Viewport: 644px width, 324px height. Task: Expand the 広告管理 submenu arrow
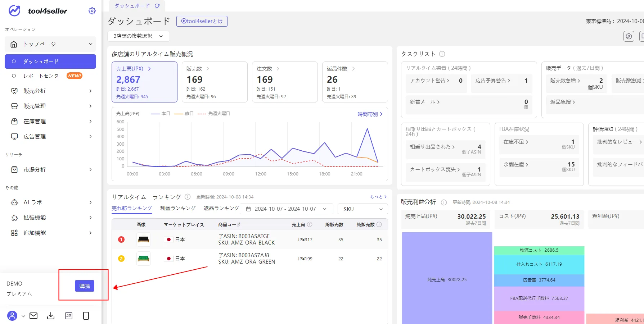(90, 137)
